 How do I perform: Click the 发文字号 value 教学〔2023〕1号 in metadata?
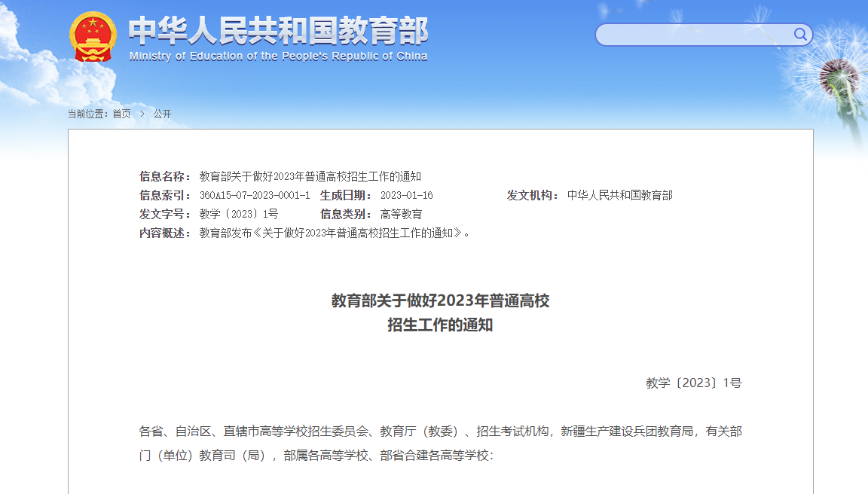pos(239,214)
